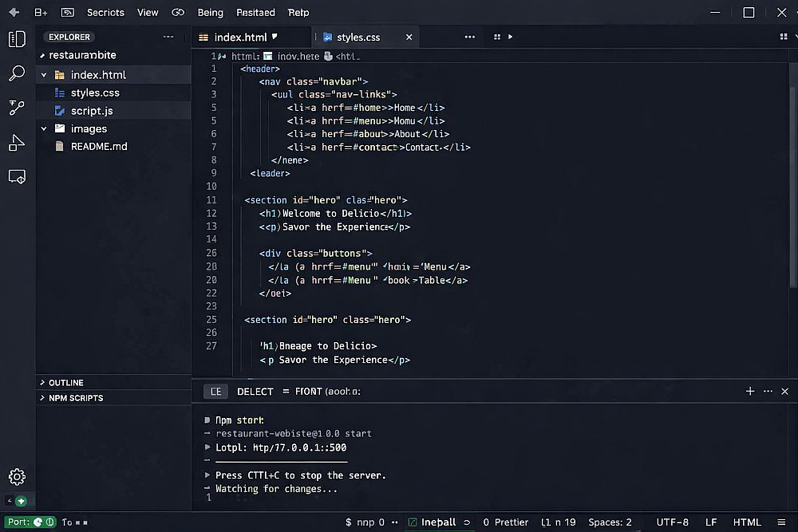
Task: Open the Relp menu
Action: 298,12
